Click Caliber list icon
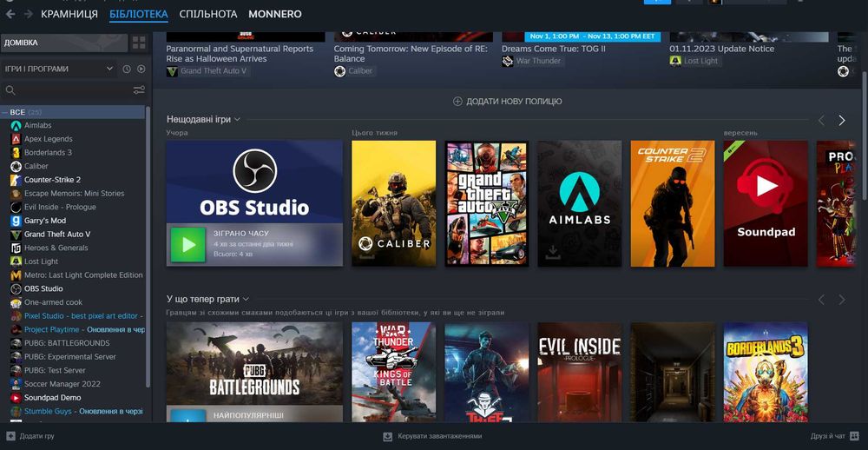868x450 pixels. (x=16, y=166)
